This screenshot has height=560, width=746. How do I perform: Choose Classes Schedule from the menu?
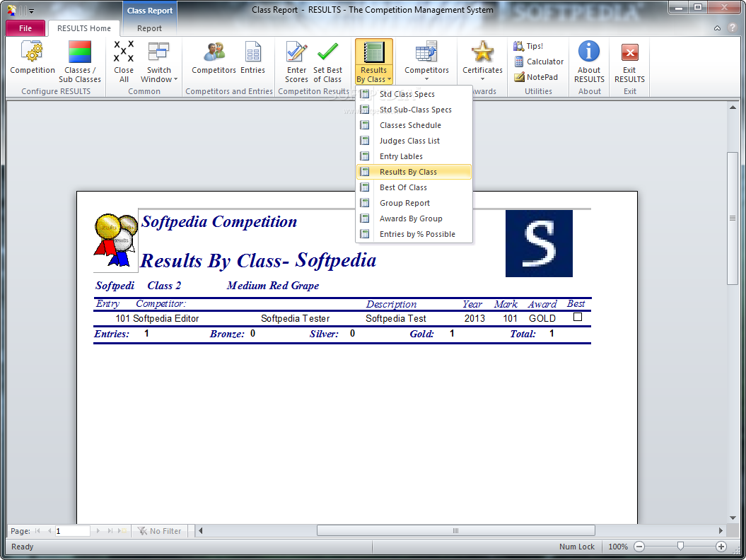pos(414,125)
